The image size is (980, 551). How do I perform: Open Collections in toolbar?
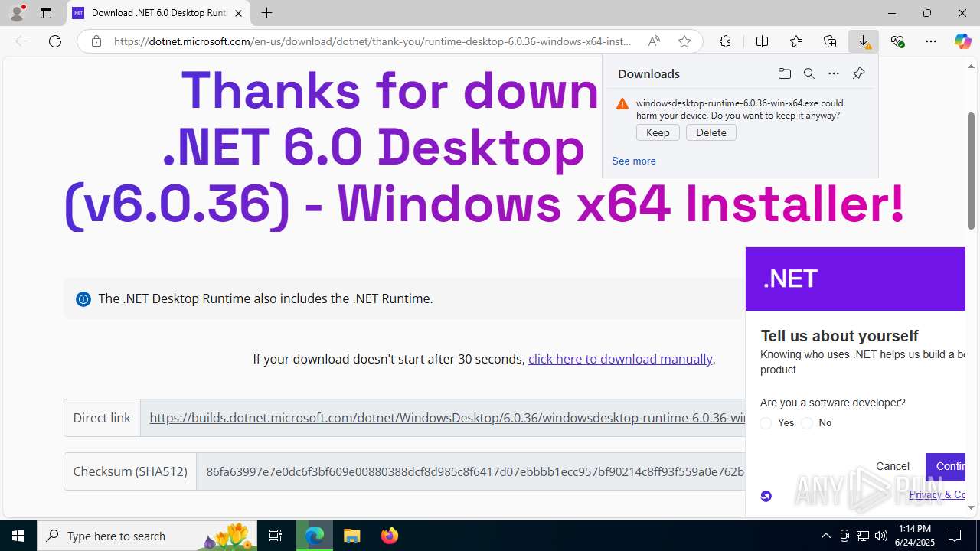pyautogui.click(x=830, y=41)
